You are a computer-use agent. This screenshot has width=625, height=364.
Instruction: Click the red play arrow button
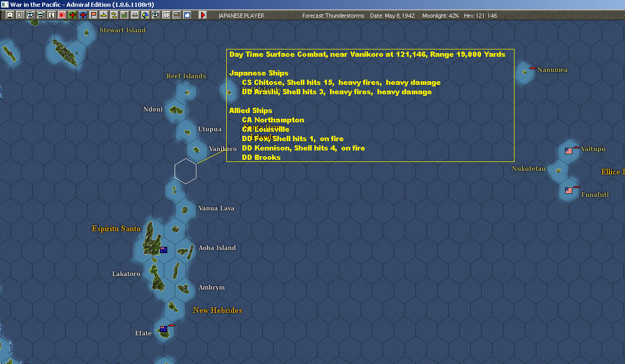click(203, 15)
